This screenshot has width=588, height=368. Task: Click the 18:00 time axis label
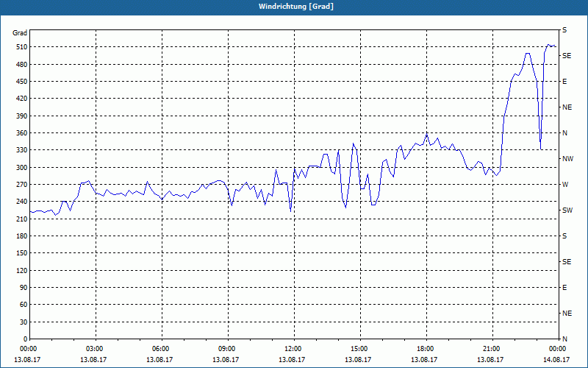point(426,349)
